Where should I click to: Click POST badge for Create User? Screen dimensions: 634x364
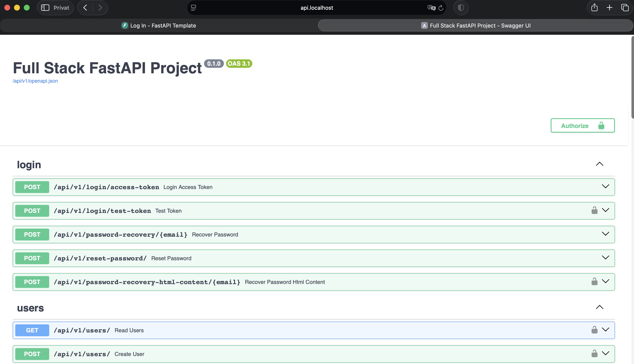pyautogui.click(x=32, y=354)
